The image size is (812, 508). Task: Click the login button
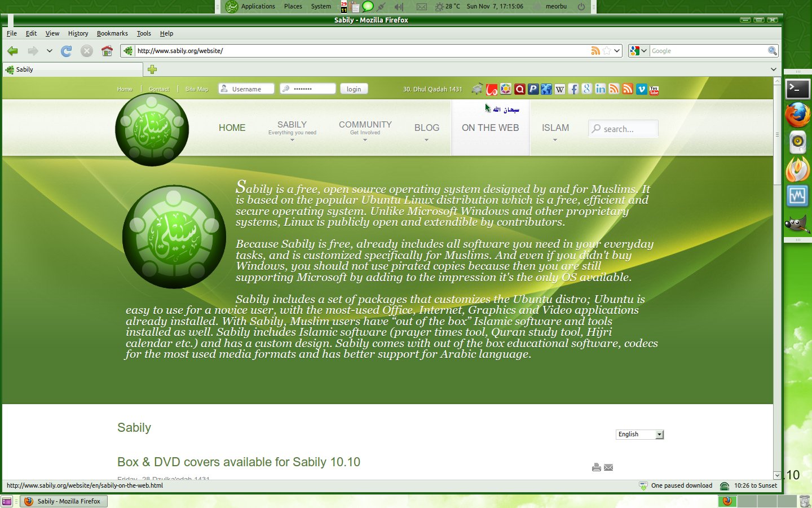coord(354,89)
